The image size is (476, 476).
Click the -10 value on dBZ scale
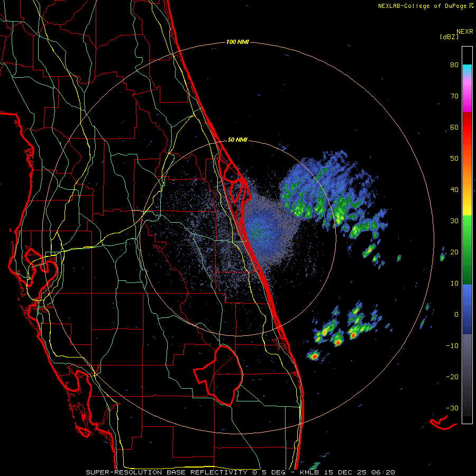click(452, 346)
